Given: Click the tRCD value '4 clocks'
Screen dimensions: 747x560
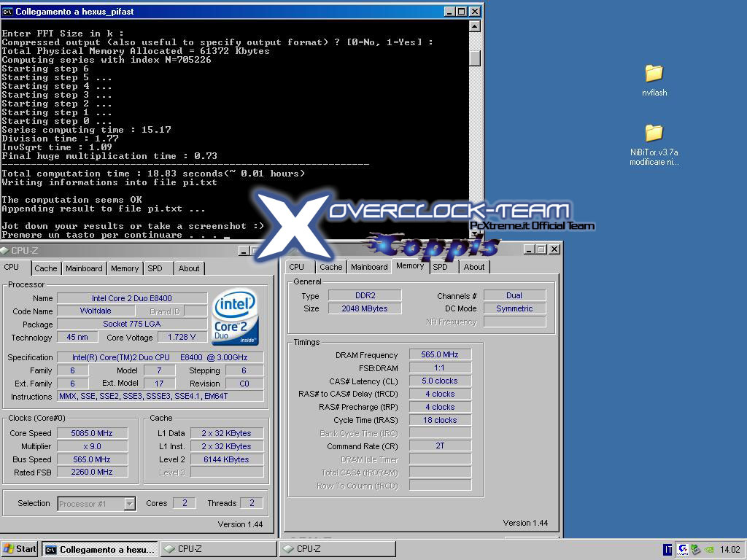Looking at the screenshot, I should tap(440, 394).
